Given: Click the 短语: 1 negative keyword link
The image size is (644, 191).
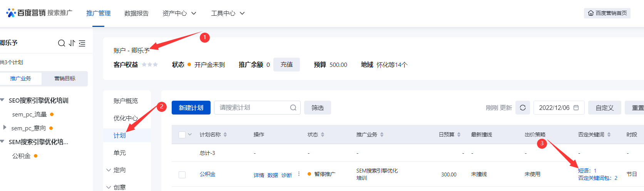Looking at the screenshot, I should click(x=587, y=170).
